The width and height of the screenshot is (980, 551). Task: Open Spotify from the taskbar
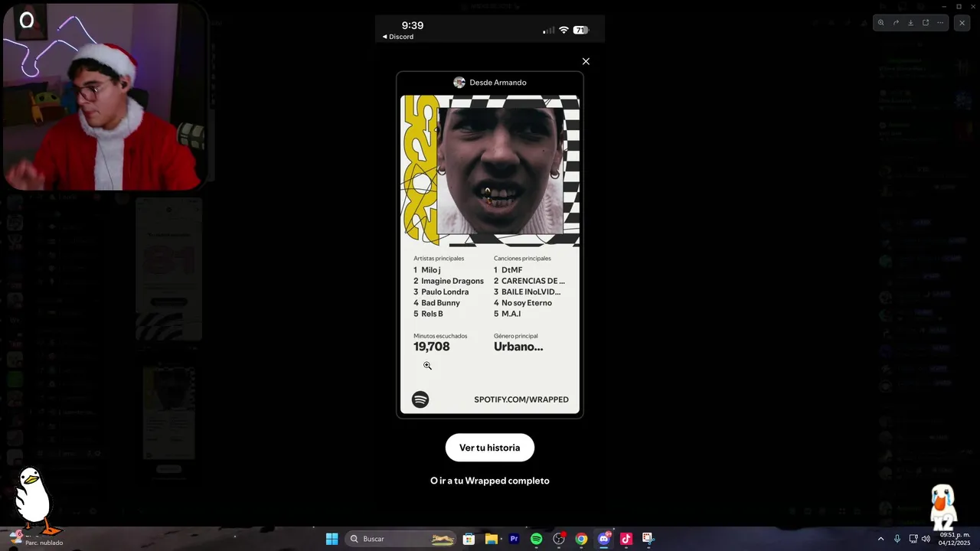pos(536,539)
